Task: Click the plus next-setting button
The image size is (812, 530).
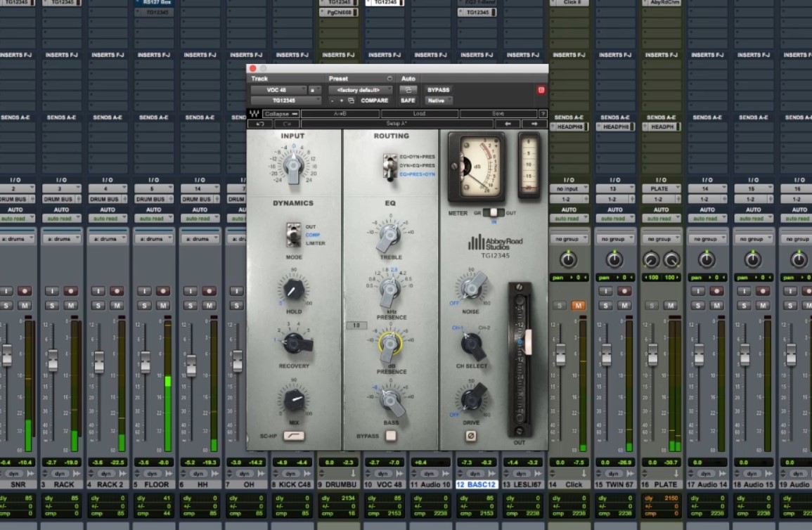Action: click(341, 101)
